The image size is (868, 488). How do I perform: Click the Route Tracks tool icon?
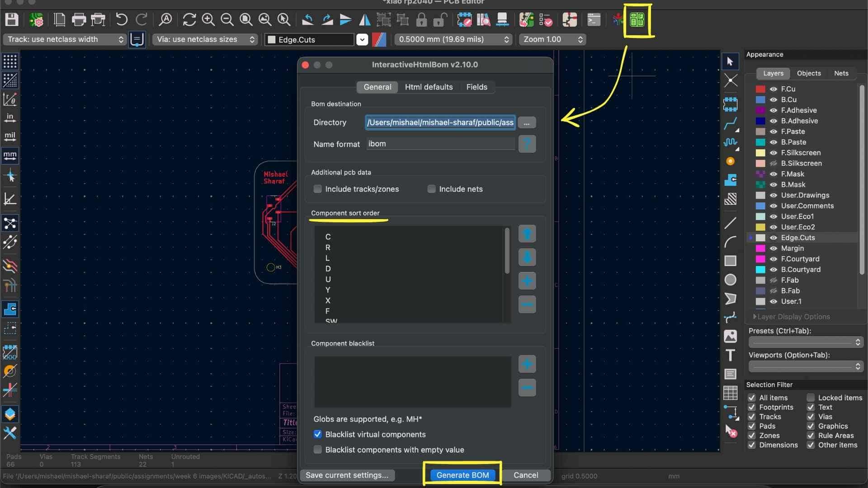pyautogui.click(x=730, y=123)
